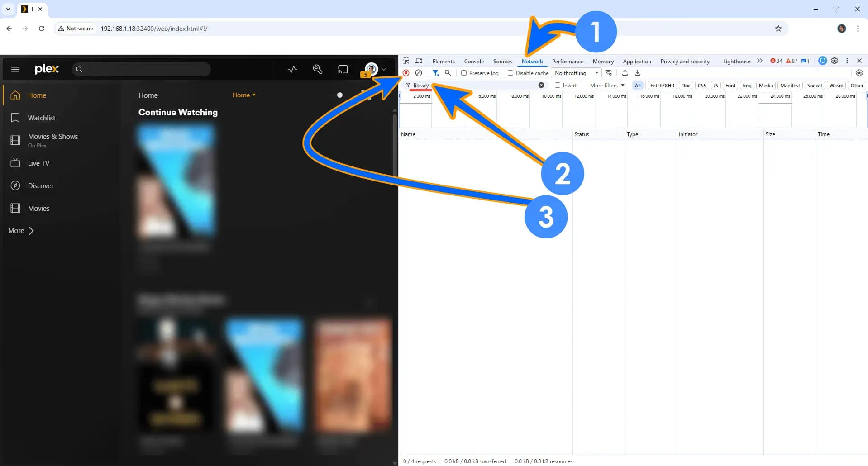Clear the network log

[x=419, y=73]
